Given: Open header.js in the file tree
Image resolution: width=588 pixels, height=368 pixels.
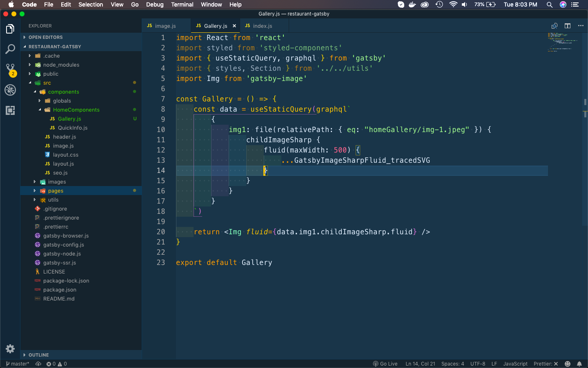Looking at the screenshot, I should [81, 137].
